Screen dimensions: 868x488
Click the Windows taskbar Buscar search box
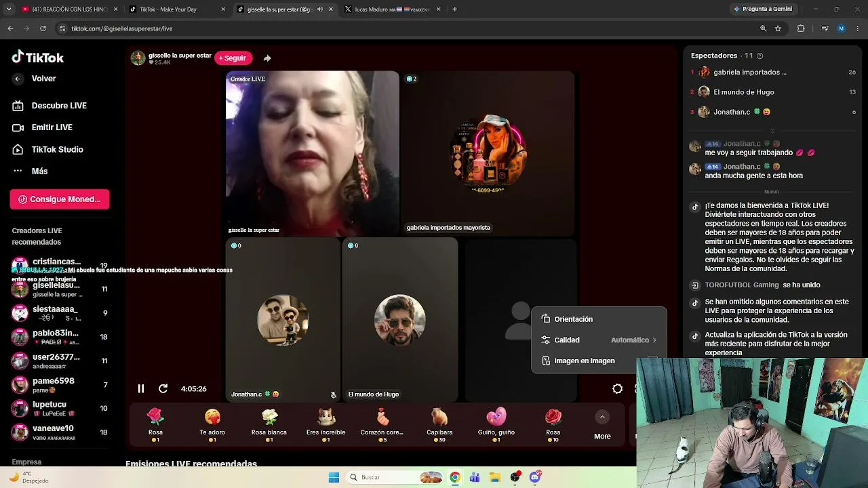pos(395,477)
